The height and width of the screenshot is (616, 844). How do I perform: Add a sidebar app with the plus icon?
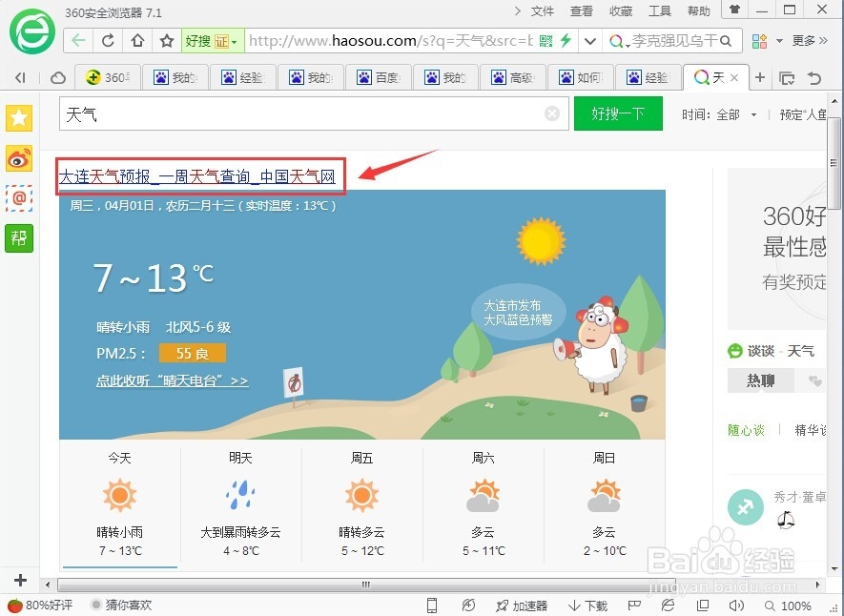pyautogui.click(x=20, y=580)
